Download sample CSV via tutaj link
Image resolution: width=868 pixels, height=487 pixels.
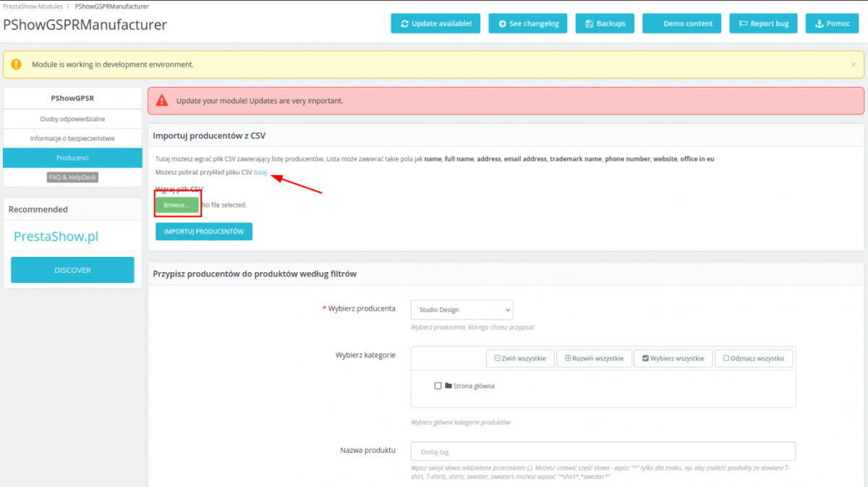point(260,172)
